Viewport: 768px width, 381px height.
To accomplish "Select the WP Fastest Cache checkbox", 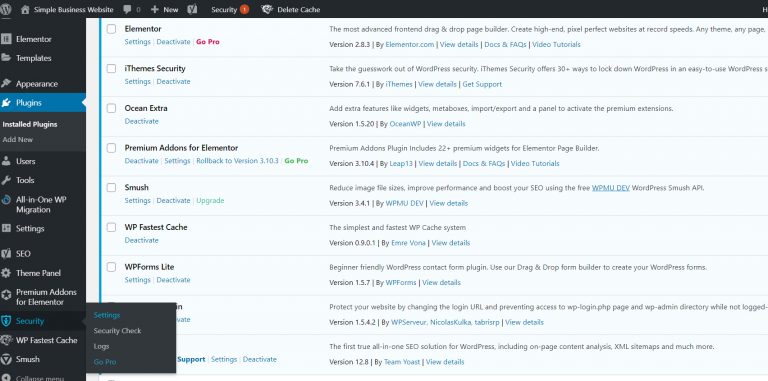I will tap(112, 227).
